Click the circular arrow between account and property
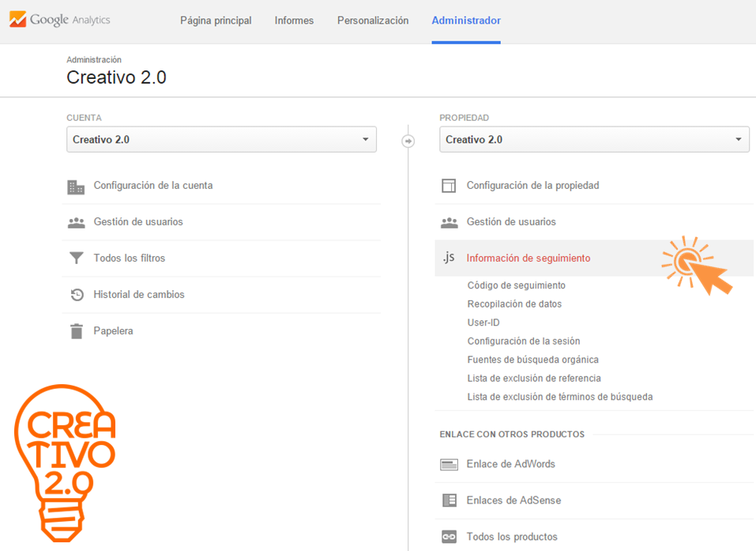 pyautogui.click(x=408, y=141)
